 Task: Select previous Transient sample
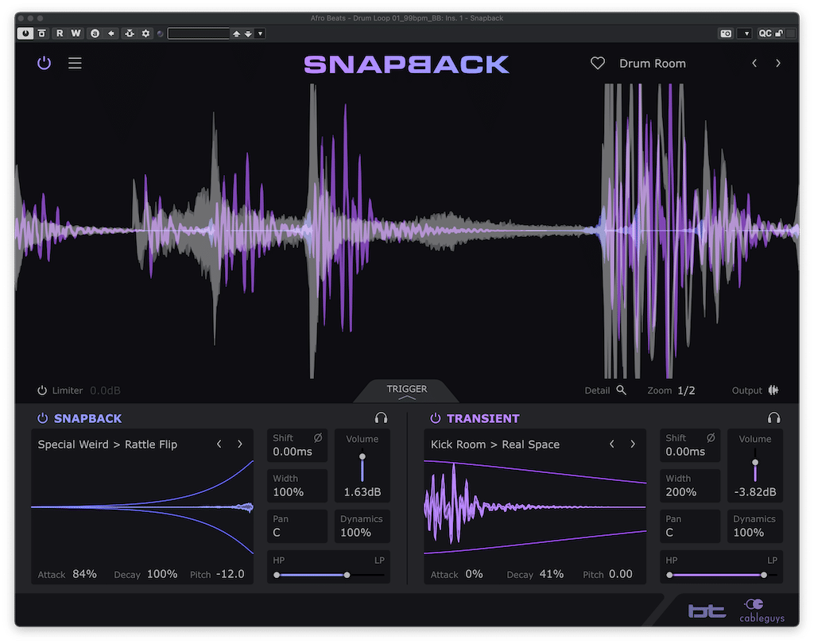pos(612,444)
